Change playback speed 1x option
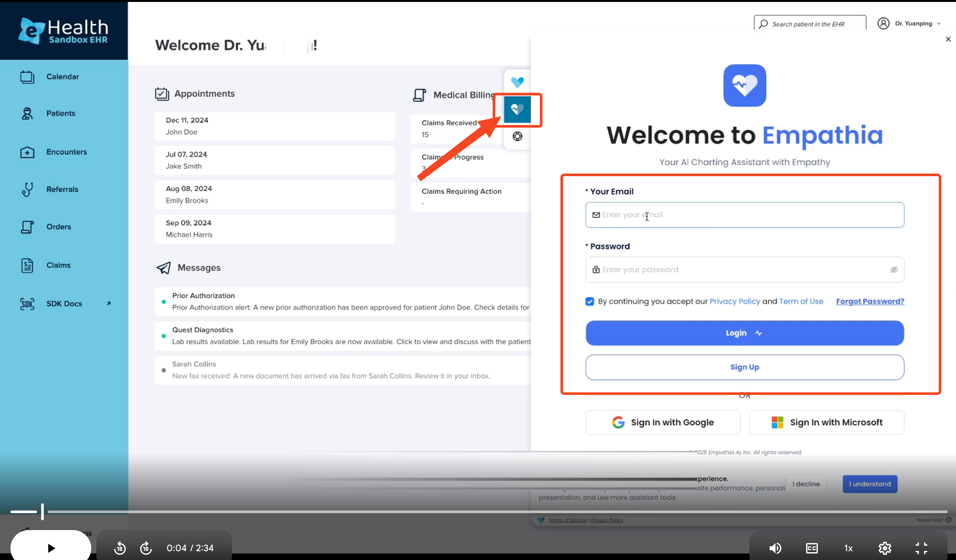The width and height of the screenshot is (956, 560). (x=848, y=548)
